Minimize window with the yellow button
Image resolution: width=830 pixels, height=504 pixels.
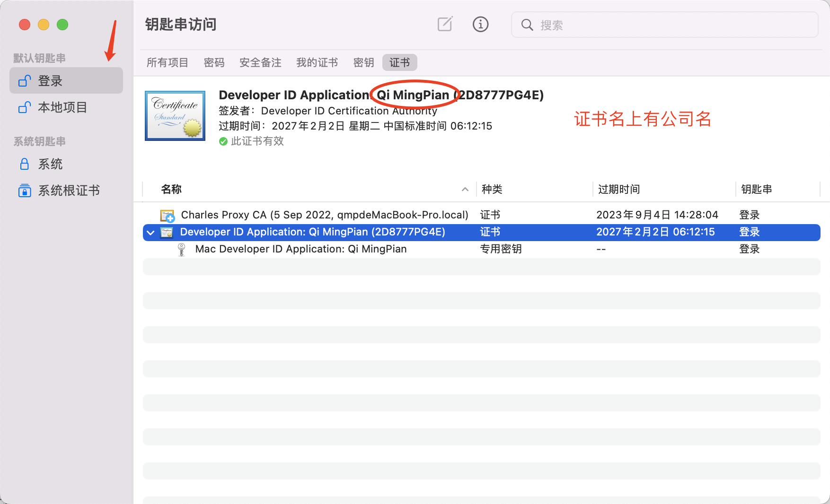44,25
